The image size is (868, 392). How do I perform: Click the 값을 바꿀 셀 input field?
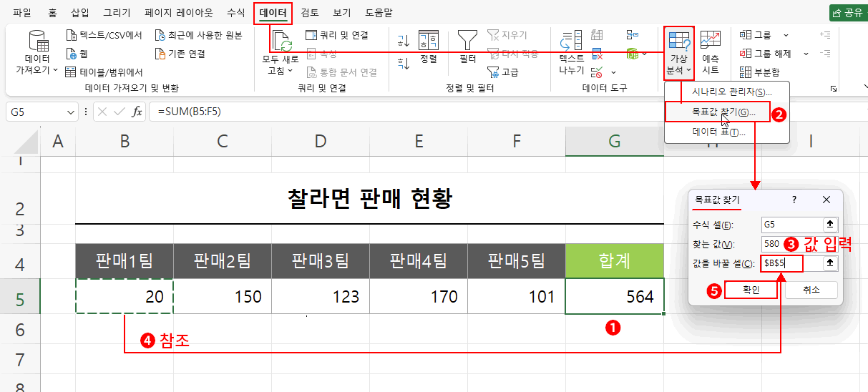pyautogui.click(x=791, y=263)
